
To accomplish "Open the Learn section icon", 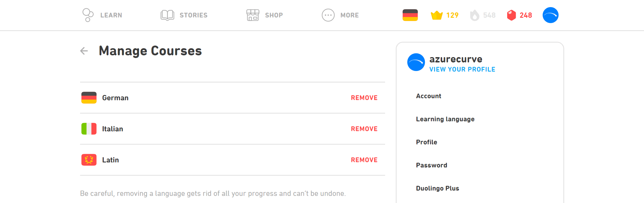I will point(88,15).
